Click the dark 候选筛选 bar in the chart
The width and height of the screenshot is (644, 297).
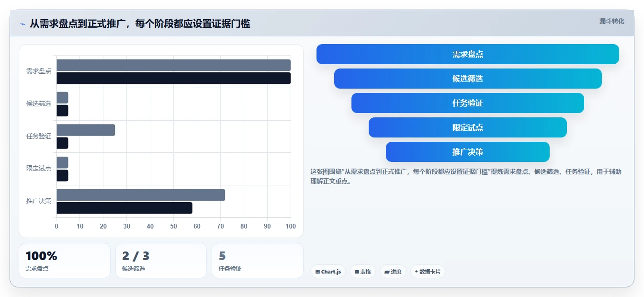click(x=62, y=111)
